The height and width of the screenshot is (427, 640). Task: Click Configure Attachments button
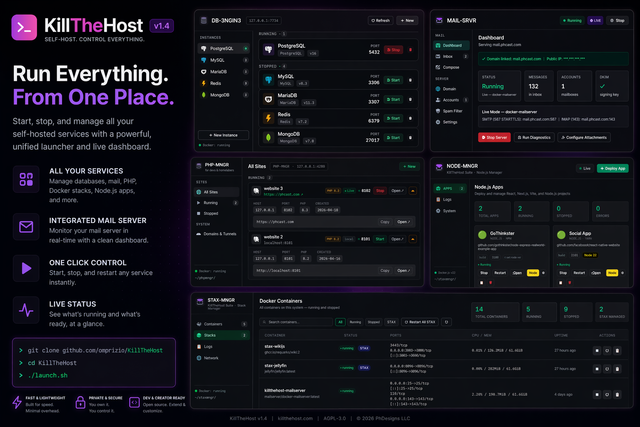[x=584, y=138]
